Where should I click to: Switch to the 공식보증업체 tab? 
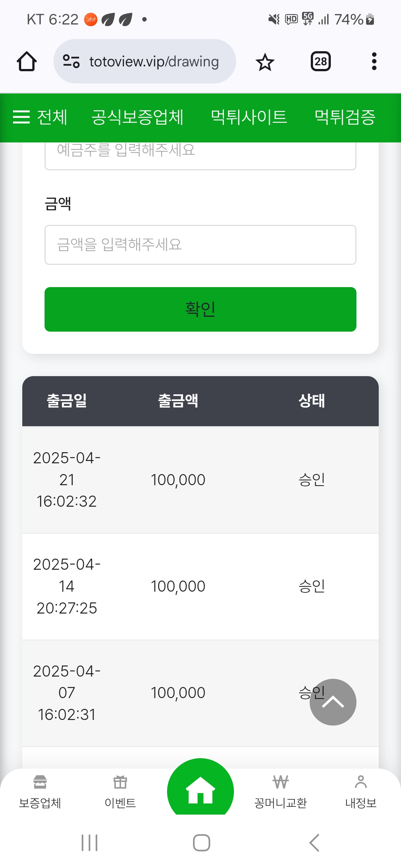[137, 117]
